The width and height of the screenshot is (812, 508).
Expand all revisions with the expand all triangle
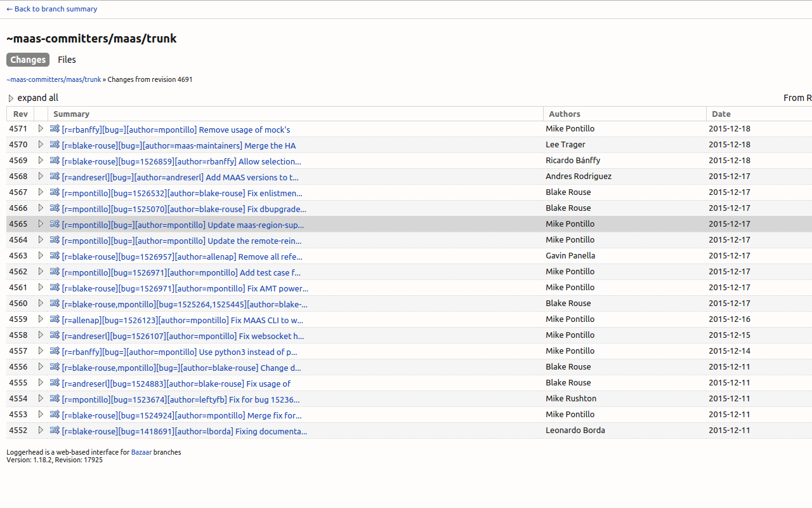point(11,98)
